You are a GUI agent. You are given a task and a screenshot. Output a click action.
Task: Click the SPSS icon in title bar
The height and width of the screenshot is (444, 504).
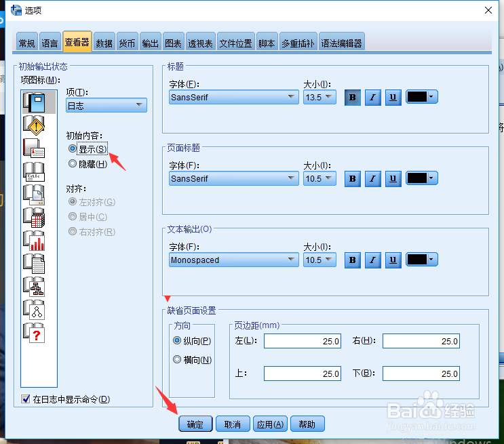(x=16, y=10)
